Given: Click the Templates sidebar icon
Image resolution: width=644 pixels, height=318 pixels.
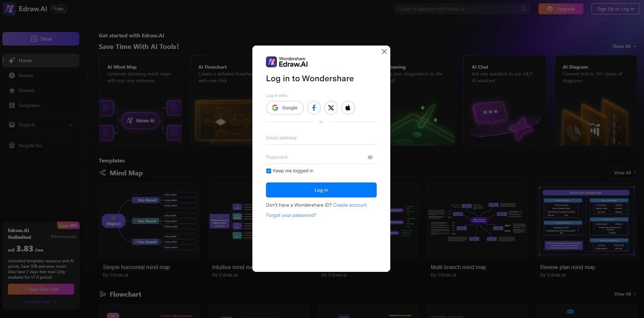Looking at the screenshot, I should click(x=12, y=105).
